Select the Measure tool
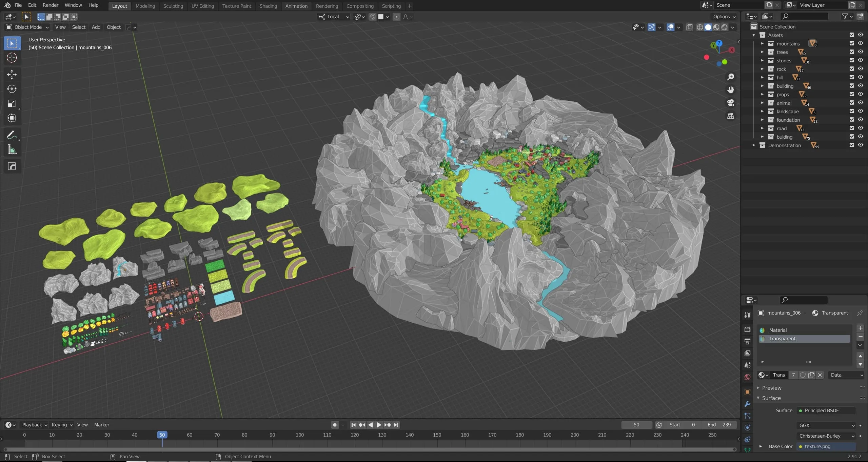The height and width of the screenshot is (462, 868). pos(12,149)
